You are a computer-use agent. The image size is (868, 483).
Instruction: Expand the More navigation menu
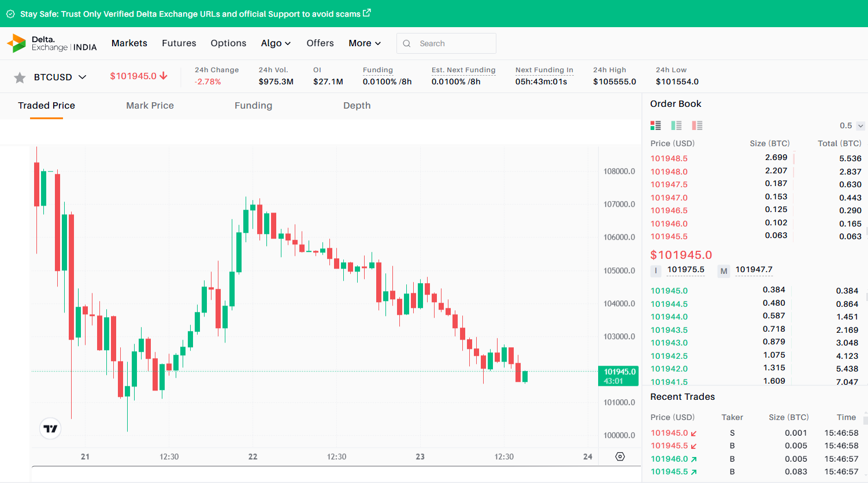(365, 43)
